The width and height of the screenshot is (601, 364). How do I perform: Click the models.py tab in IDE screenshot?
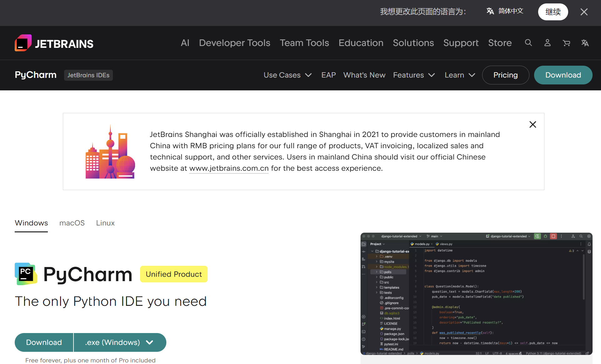(x=422, y=244)
